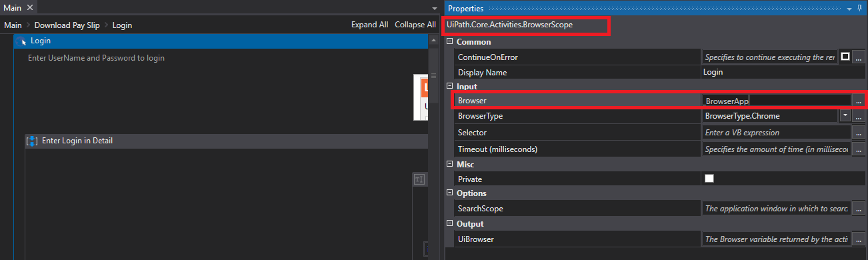Click the Timeout (milliseconds) value field
The image size is (868, 260).
(x=777, y=149)
